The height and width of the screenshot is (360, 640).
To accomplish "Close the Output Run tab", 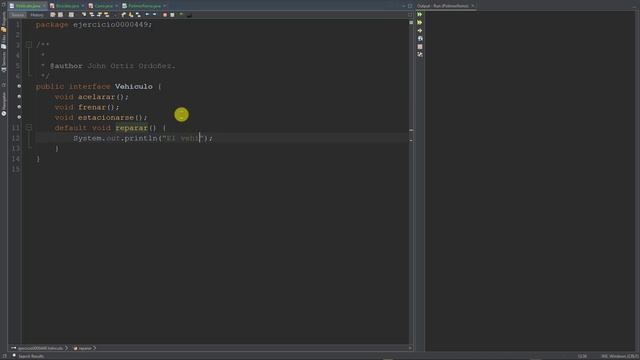I will [473, 6].
